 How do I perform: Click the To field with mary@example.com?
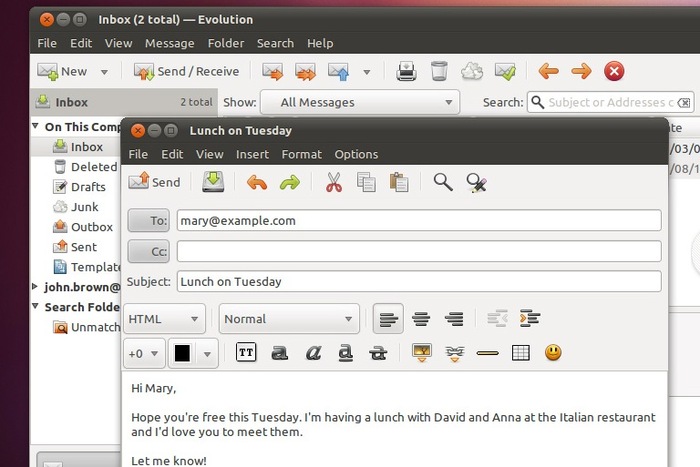coord(419,221)
